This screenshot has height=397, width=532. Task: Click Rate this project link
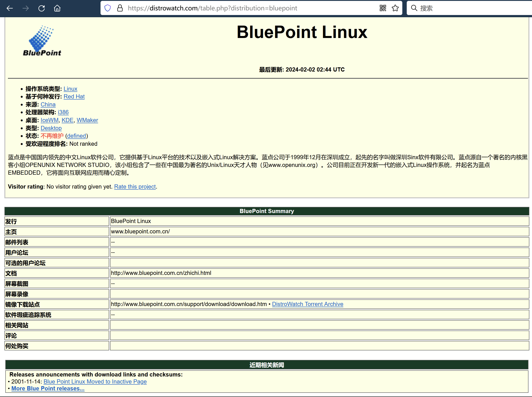tap(135, 187)
